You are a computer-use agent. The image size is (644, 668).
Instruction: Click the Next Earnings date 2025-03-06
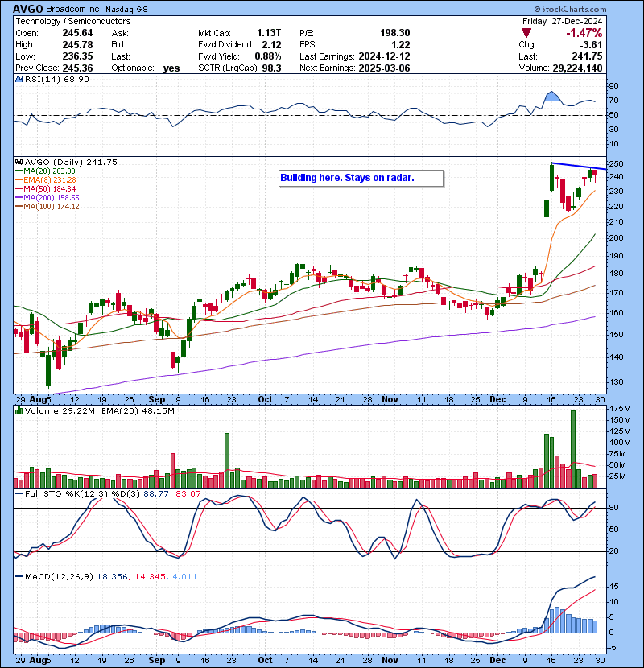pyautogui.click(x=385, y=68)
